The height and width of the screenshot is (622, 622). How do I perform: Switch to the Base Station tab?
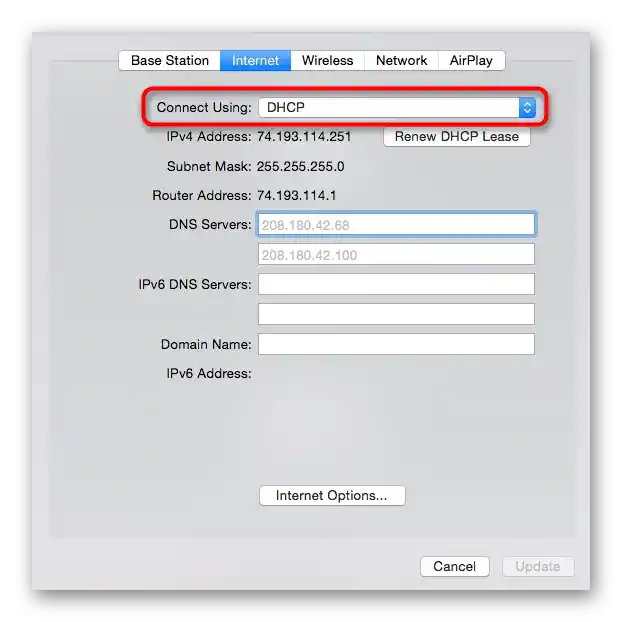[x=169, y=61]
